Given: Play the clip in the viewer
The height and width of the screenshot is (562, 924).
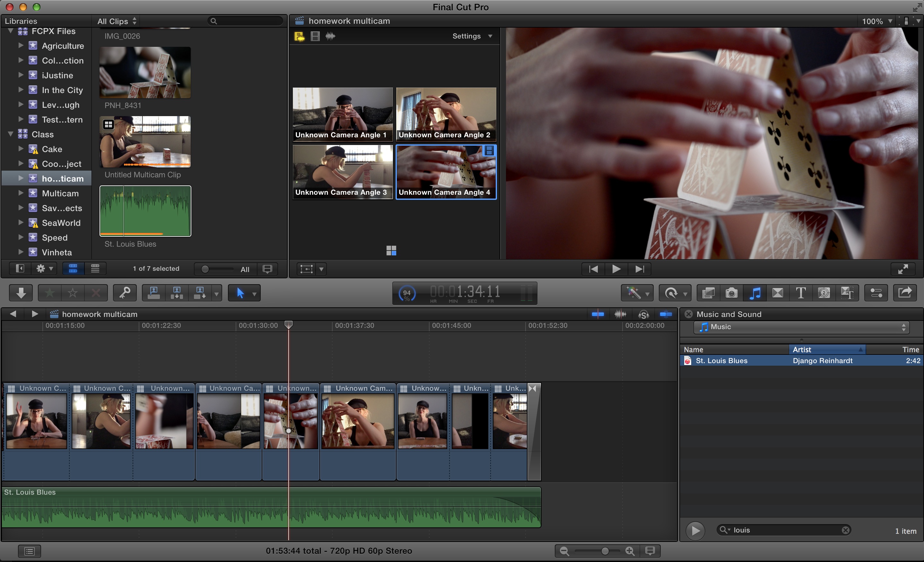Looking at the screenshot, I should [616, 269].
